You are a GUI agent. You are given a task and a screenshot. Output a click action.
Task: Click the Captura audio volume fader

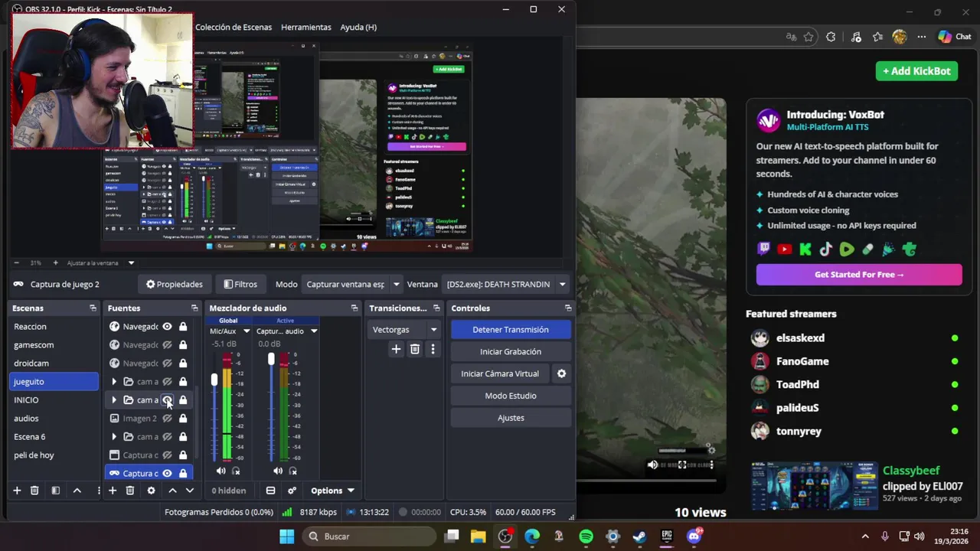click(271, 359)
